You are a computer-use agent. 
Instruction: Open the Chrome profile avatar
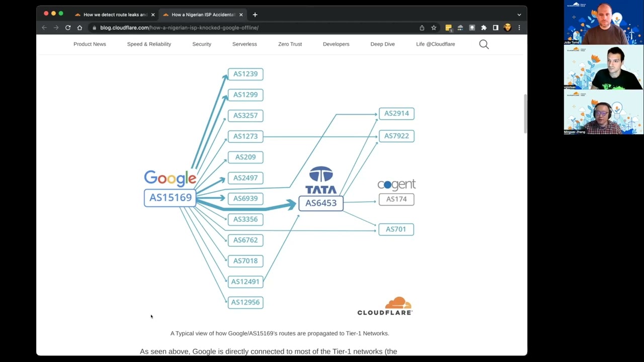pos(507,28)
